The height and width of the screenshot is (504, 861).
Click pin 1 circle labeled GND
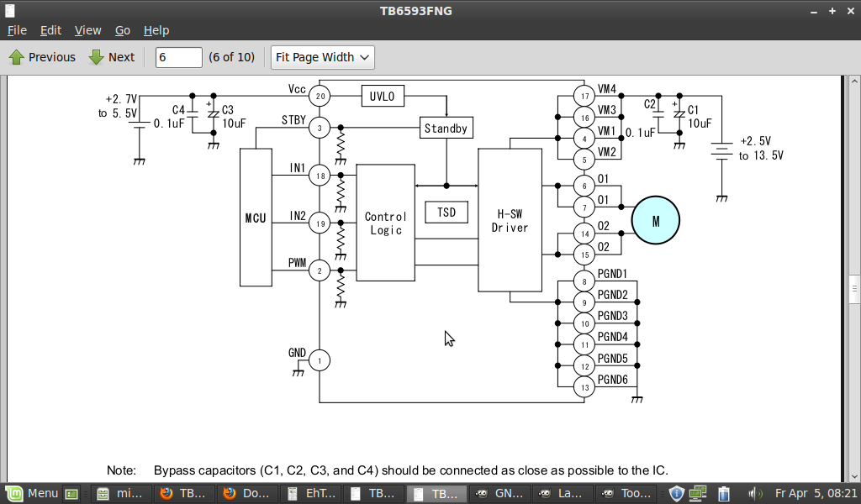point(320,360)
